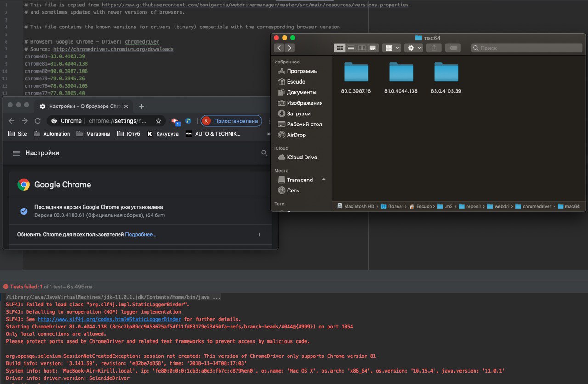
Task: Select folder 81.0.4044.138
Action: coord(401,78)
